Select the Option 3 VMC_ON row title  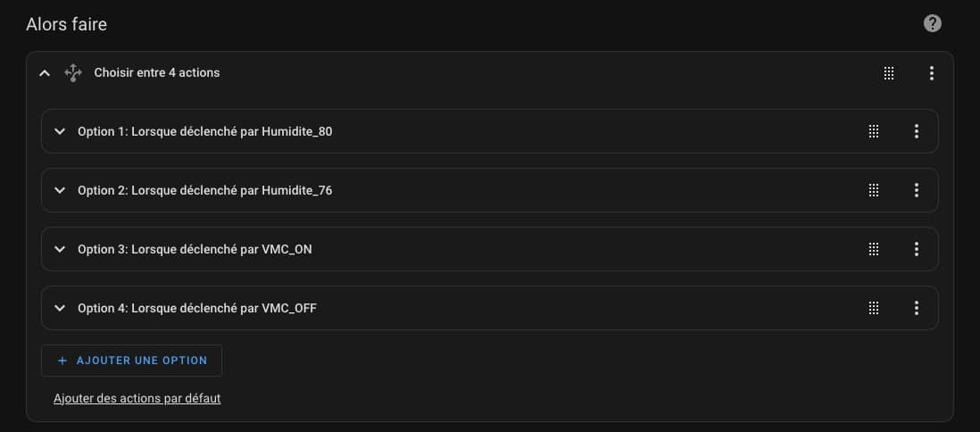[195, 249]
